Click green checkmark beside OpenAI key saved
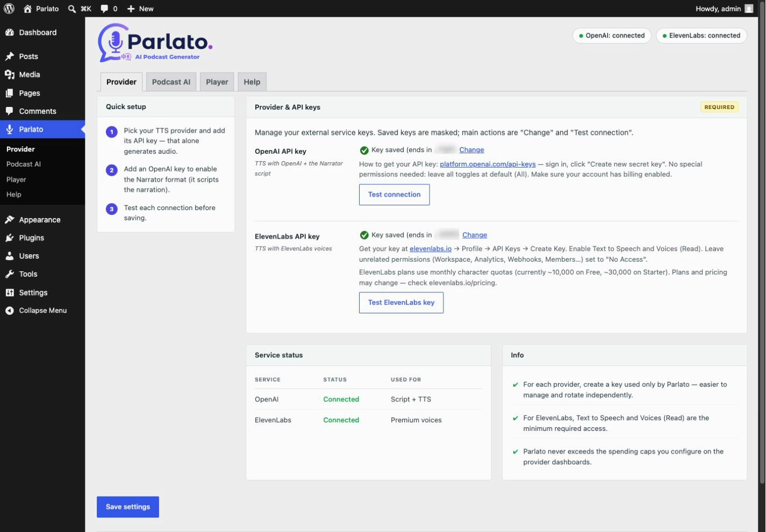The image size is (766, 532). click(x=364, y=150)
